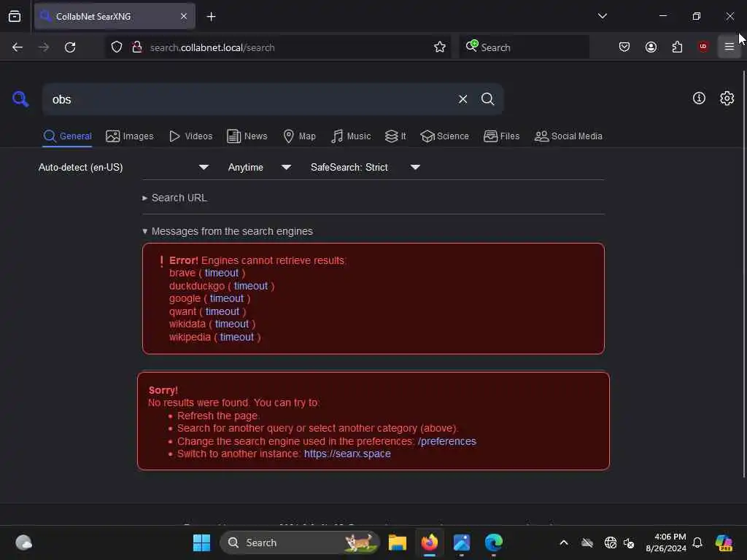747x560 pixels.
Task: Switch to the Social Media category
Action: click(x=568, y=136)
